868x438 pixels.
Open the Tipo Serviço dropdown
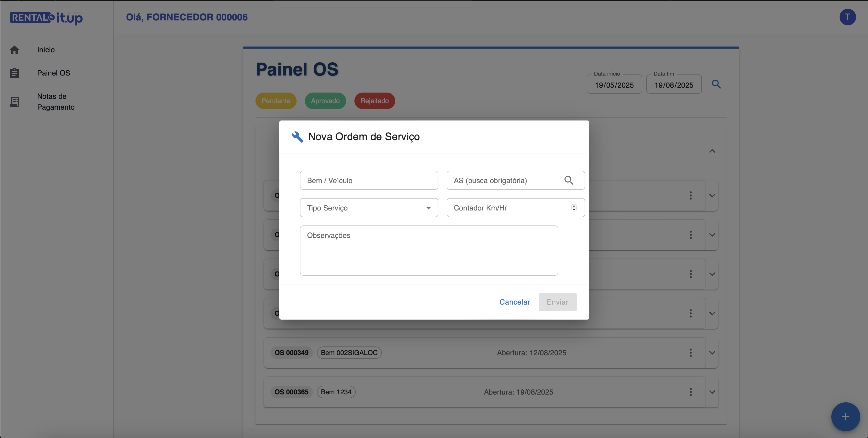click(x=369, y=208)
